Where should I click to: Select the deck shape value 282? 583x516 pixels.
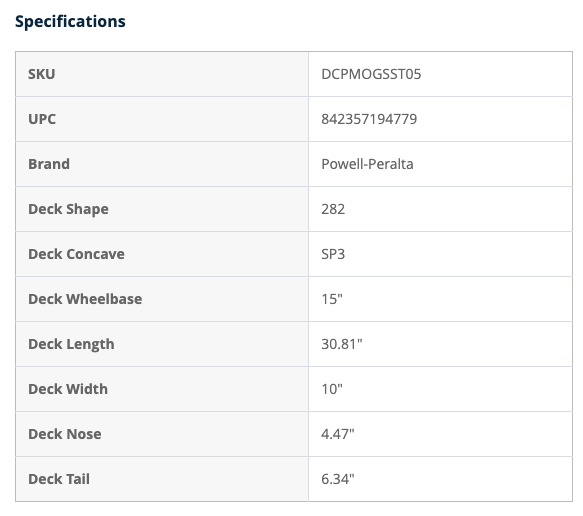click(333, 209)
